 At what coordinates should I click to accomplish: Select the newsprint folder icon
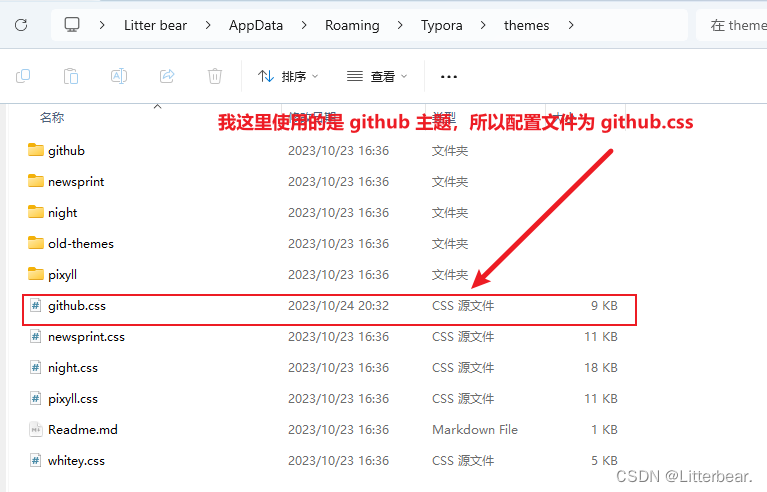click(x=36, y=181)
